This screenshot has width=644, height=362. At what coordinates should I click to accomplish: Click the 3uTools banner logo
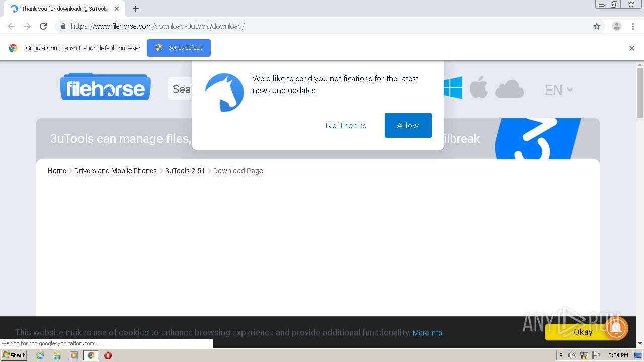[538, 139]
